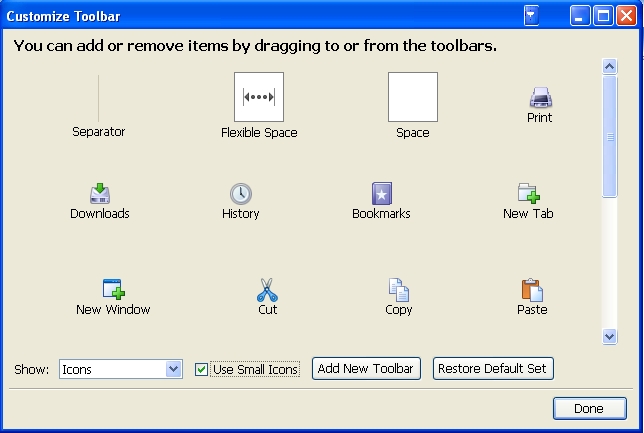Click the New Tab icon
Screen dimensions: 644x433
[529, 193]
